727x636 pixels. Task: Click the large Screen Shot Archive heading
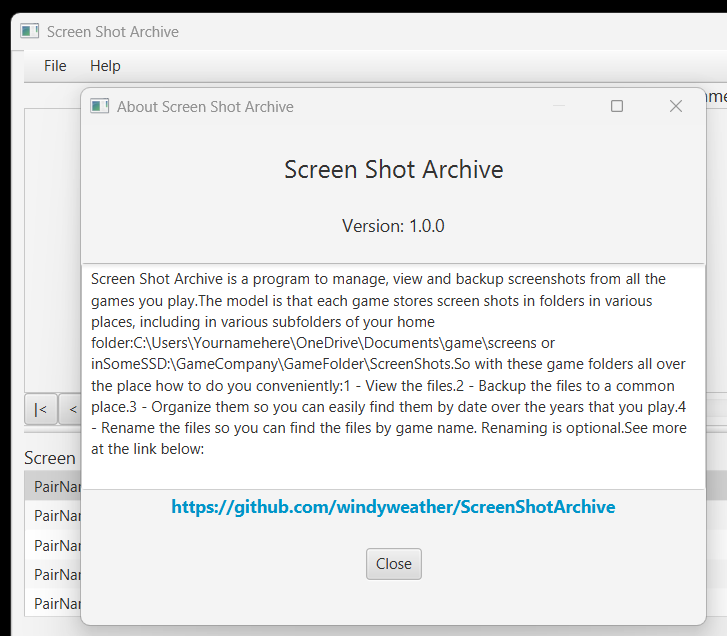tap(393, 170)
